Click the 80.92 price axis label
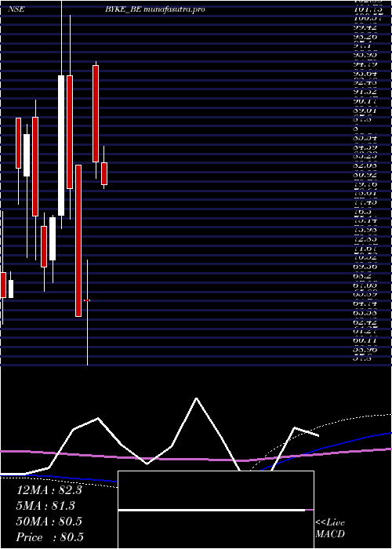The height and width of the screenshot is (549, 392). (x=366, y=174)
